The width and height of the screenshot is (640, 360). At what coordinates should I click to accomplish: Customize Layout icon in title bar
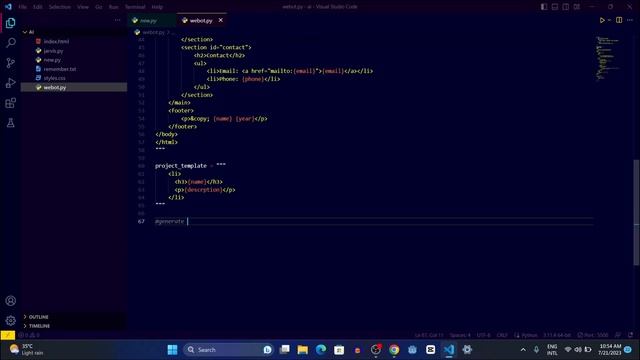tap(577, 7)
